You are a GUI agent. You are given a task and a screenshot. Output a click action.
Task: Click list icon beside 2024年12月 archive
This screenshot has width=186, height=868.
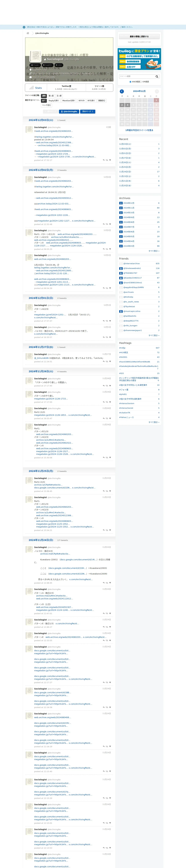pyautogui.click(x=121, y=203)
